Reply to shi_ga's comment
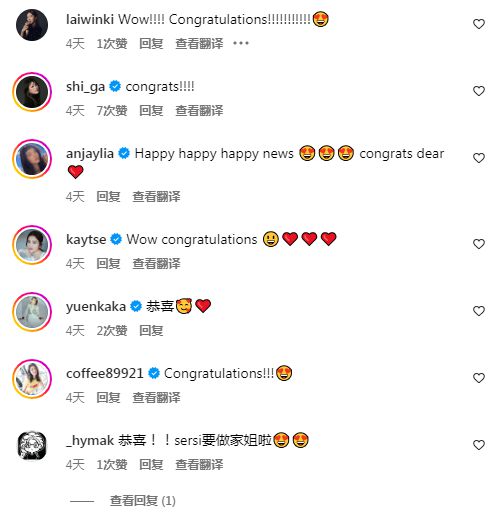The height and width of the screenshot is (521, 497). [x=151, y=111]
